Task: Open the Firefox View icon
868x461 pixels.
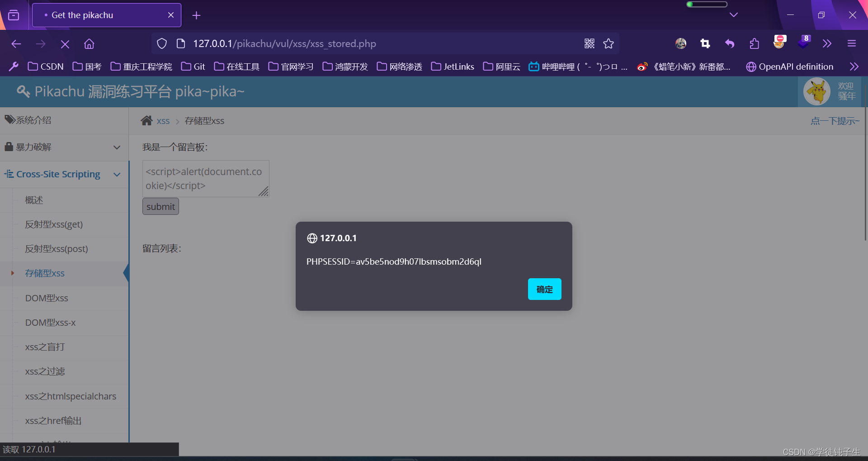Action: click(14, 15)
